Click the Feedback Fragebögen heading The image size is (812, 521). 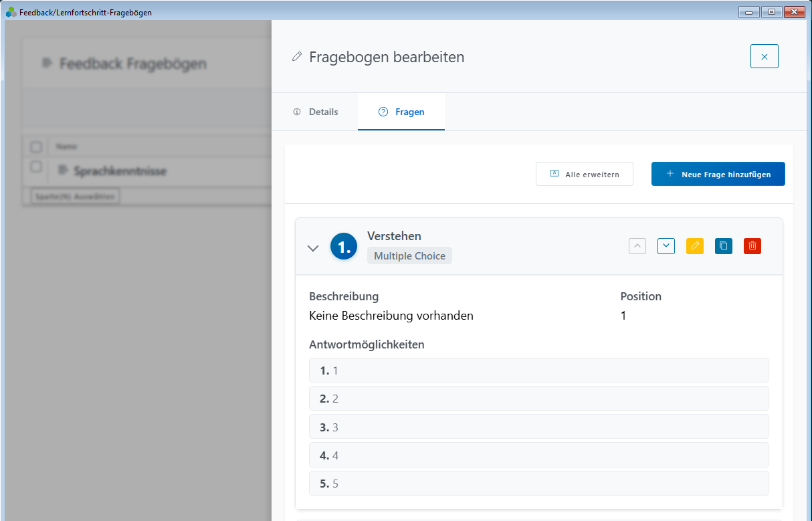(x=133, y=64)
